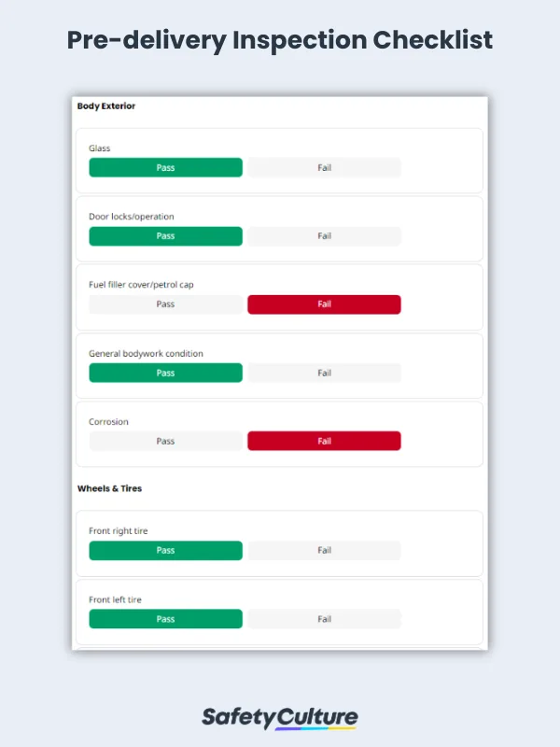Mark Glass as Fail
This screenshot has height=747, width=560.
(324, 167)
